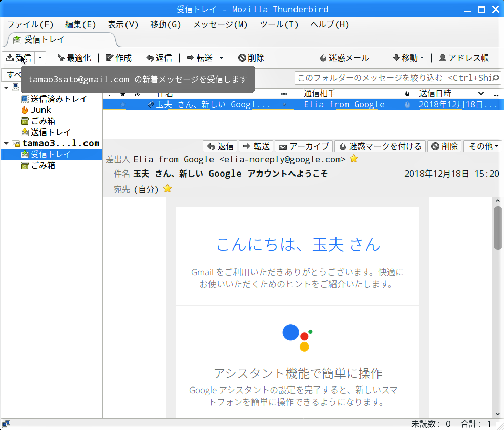
Task: Click the 合計: 1 status text
Action: click(476, 424)
